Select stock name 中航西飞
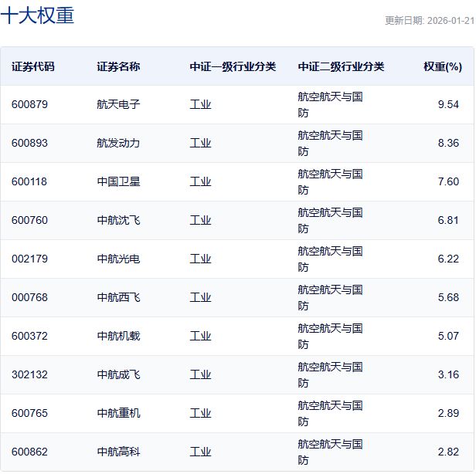This screenshot has height=474, width=476. tap(118, 297)
